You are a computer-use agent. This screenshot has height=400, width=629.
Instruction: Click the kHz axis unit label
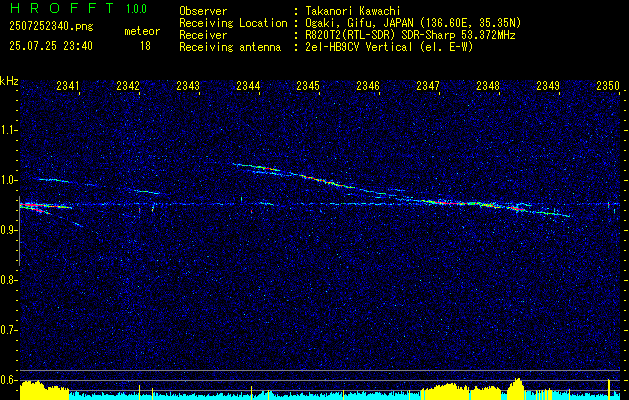tap(9, 81)
